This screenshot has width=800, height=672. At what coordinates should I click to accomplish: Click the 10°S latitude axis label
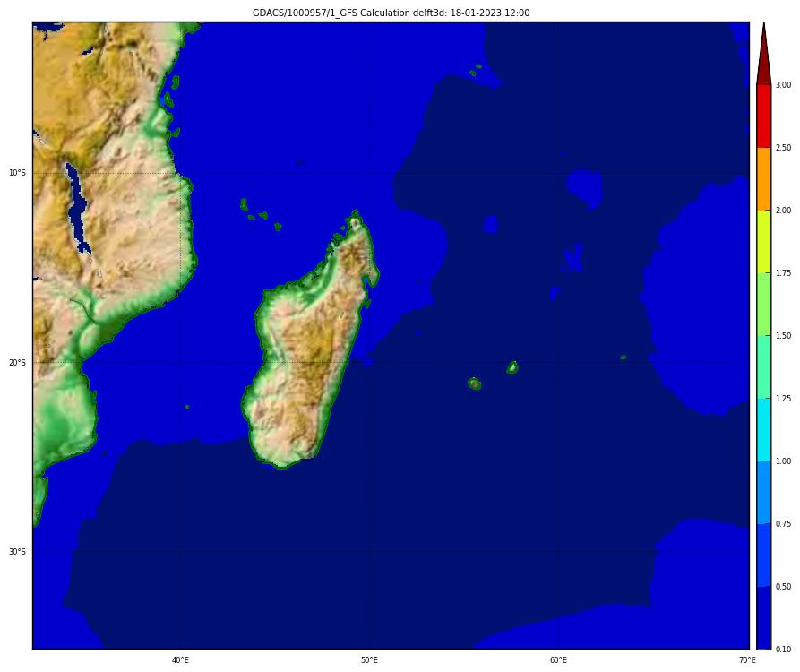click(x=17, y=173)
